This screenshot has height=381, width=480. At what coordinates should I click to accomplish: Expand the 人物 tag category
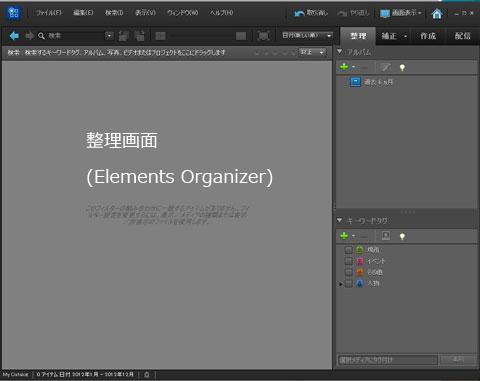(x=340, y=284)
